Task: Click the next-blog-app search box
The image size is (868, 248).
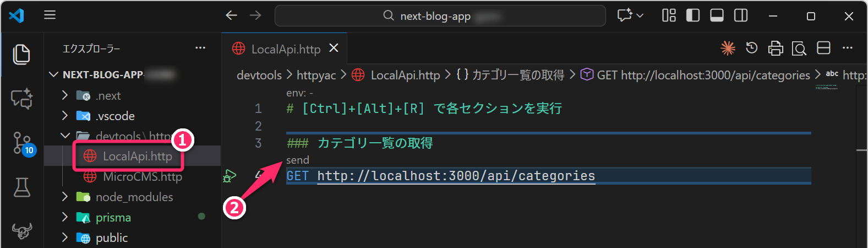Action: pyautogui.click(x=440, y=16)
